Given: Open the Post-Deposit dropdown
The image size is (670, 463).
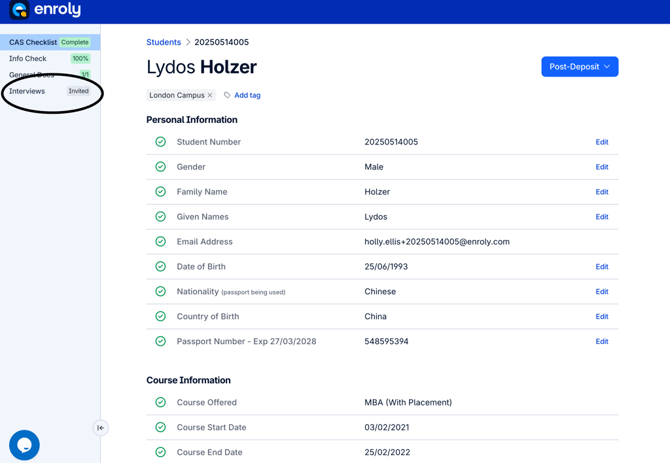Looking at the screenshot, I should tap(579, 67).
